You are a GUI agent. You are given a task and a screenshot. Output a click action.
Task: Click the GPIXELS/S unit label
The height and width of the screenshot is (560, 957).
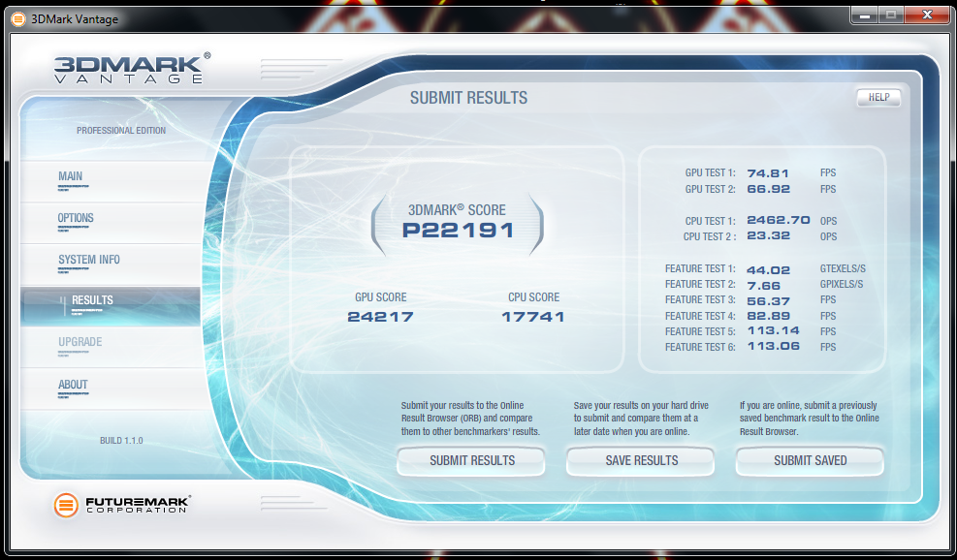[842, 284]
